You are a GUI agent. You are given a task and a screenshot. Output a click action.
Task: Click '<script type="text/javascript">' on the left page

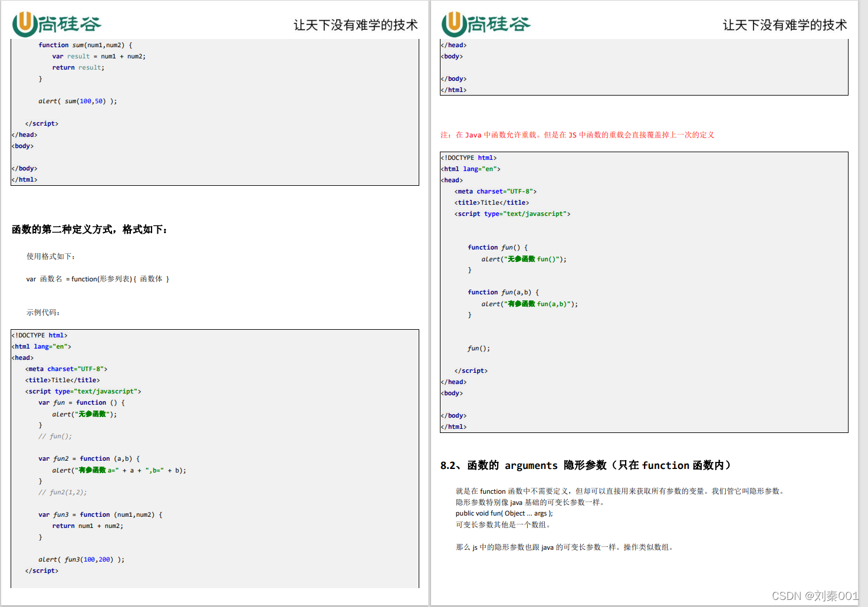(83, 391)
